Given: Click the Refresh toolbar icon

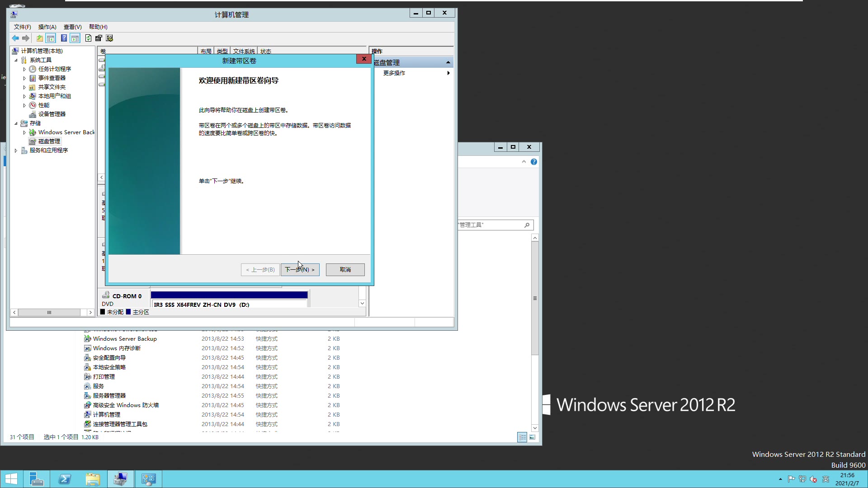Looking at the screenshot, I should pos(88,38).
